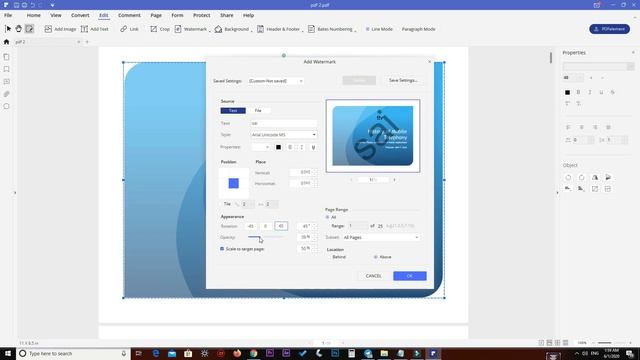Screen dimensions: 640x360
Task: Select Text as watermark source
Action: pos(233,111)
